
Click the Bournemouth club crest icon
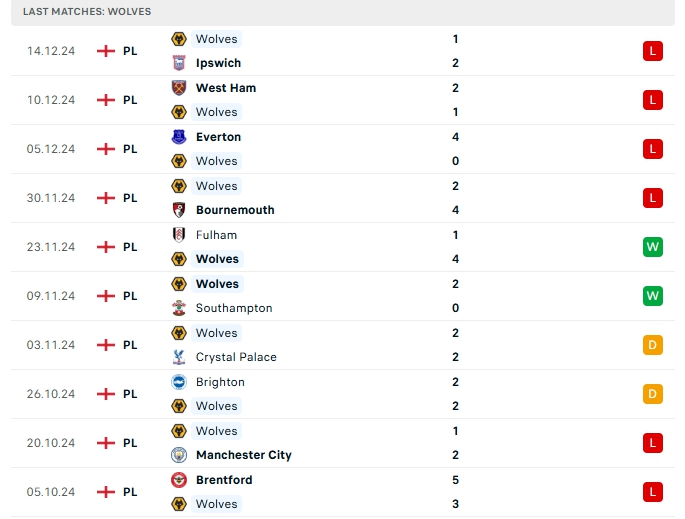point(179,210)
